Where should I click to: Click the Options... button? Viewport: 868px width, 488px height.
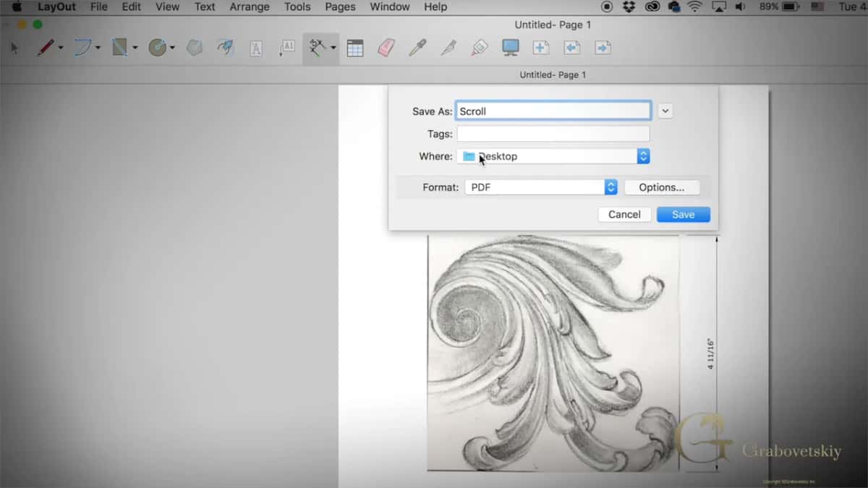pos(662,187)
